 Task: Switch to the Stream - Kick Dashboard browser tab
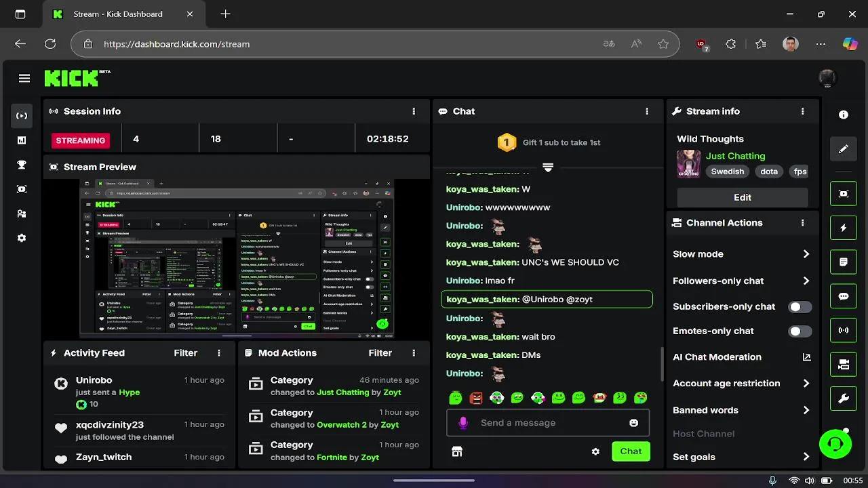point(124,14)
